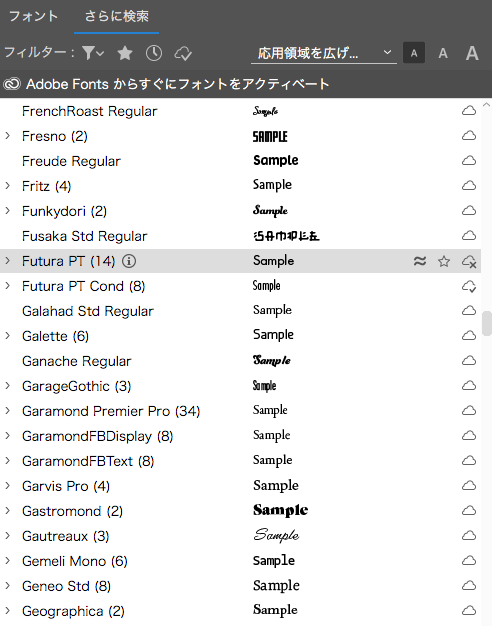Expand the GaramondFBDisplay family

pos(8,436)
